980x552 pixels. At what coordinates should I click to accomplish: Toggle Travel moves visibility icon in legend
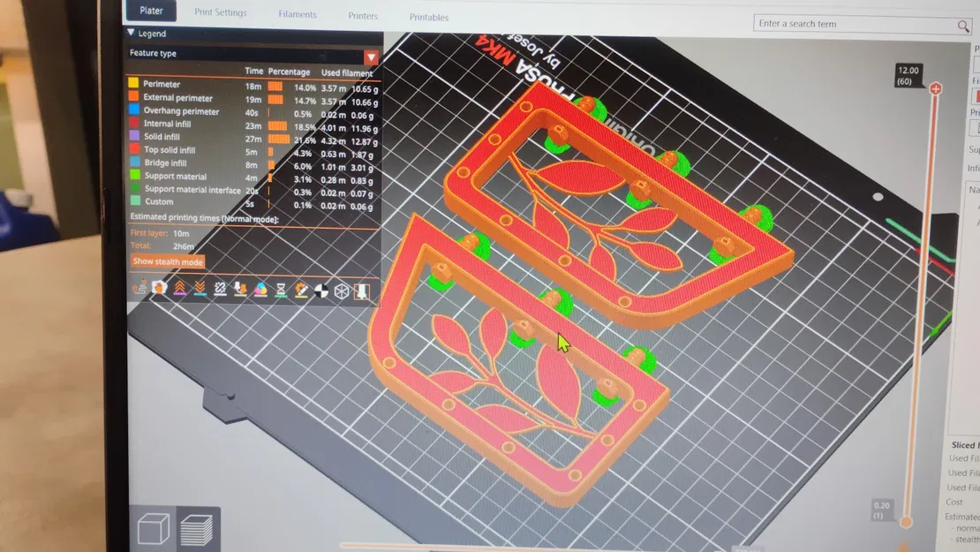pyautogui.click(x=139, y=287)
